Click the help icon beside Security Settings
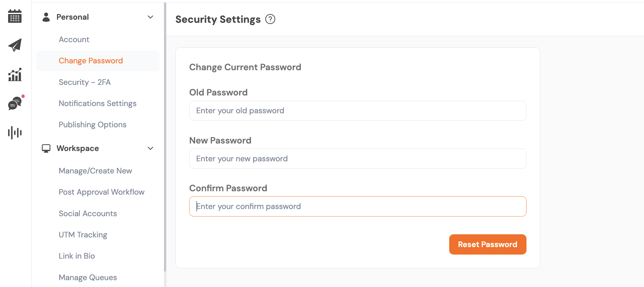This screenshot has width=644, height=287. [x=270, y=19]
